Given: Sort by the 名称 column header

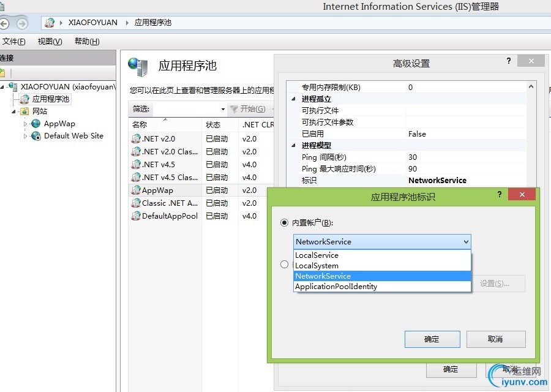Looking at the screenshot, I should point(165,124).
